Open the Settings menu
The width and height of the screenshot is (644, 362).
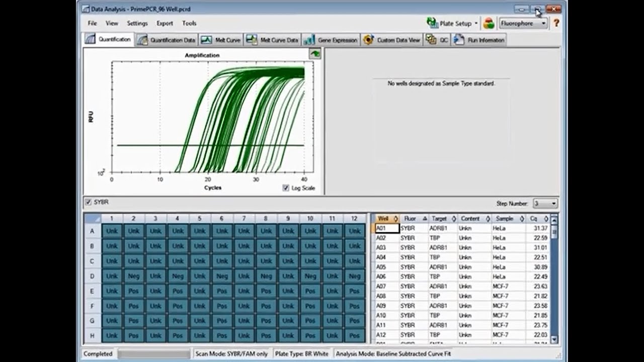coord(137,23)
